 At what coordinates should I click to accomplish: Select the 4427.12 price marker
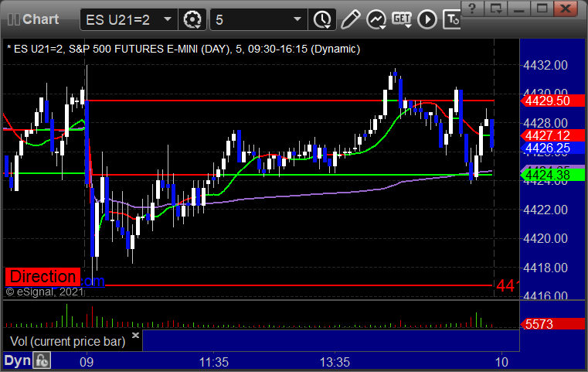coord(552,135)
